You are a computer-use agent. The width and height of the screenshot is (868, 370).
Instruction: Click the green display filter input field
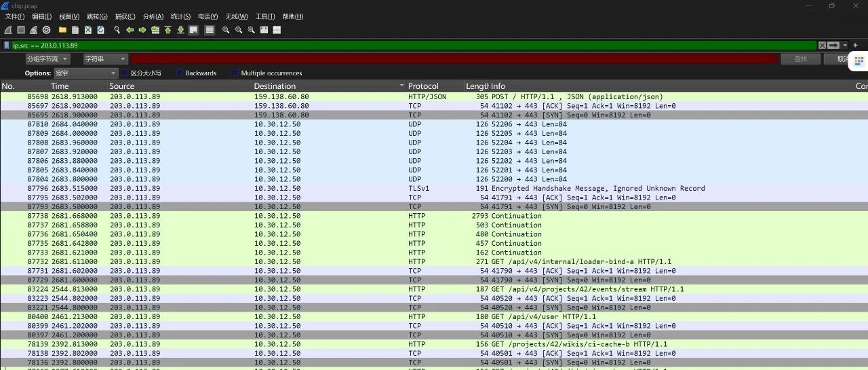tap(414, 45)
